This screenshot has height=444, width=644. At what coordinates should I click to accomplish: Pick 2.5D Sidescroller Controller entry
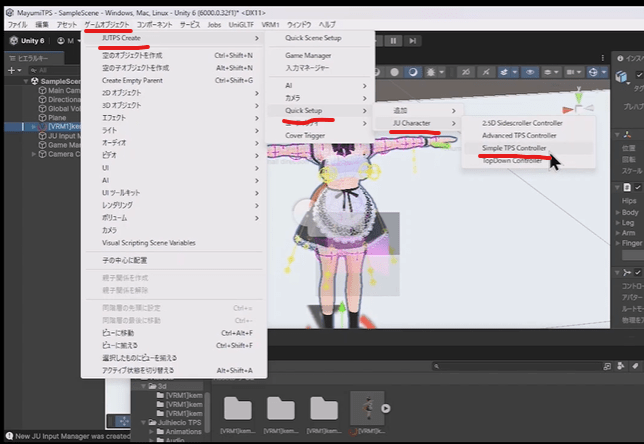tap(522, 123)
